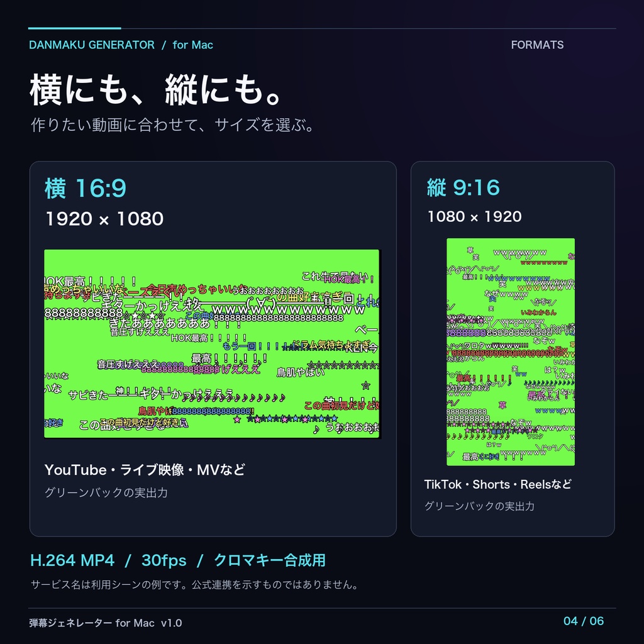Click the subtitle '作りたい動画に合わせて、サイズを選ぶ。'
The image size is (644, 644).
[x=173, y=125]
